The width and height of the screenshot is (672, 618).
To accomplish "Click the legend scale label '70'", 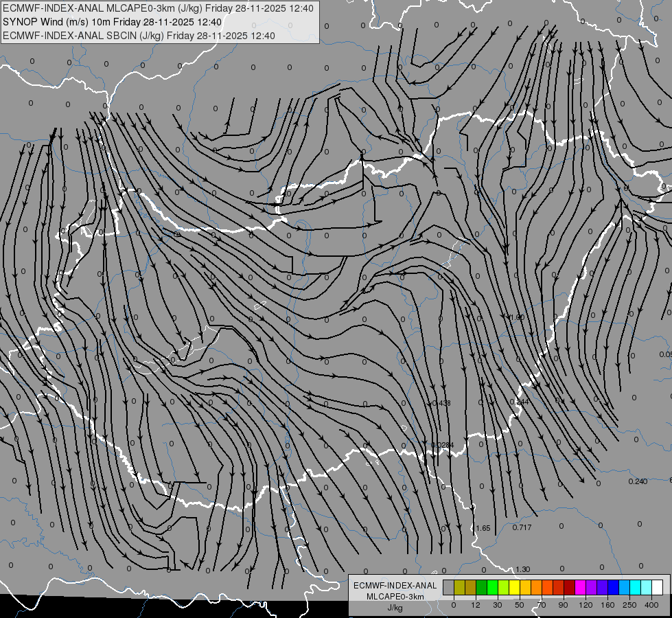I will pyautogui.click(x=542, y=605).
